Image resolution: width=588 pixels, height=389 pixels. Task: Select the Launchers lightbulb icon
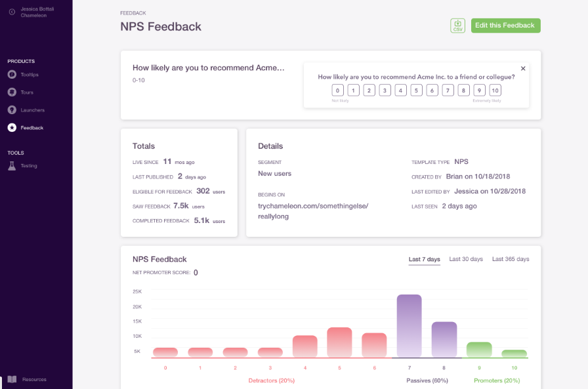(x=12, y=110)
